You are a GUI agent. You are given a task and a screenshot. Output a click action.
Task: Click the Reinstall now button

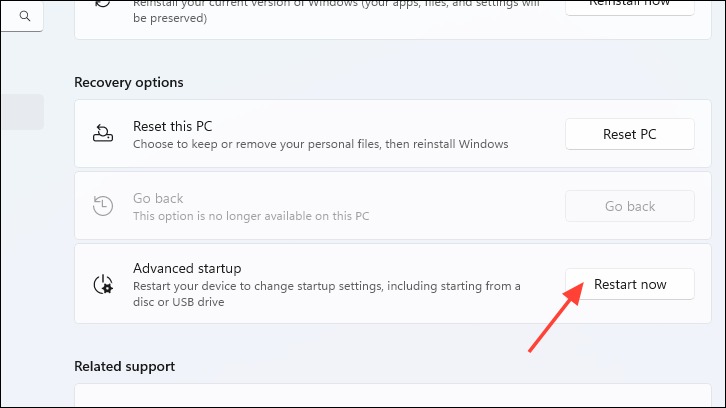(x=630, y=6)
